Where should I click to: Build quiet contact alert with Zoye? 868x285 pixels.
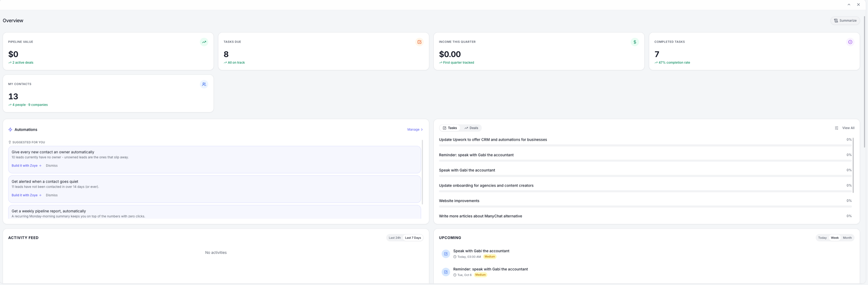[26, 195]
